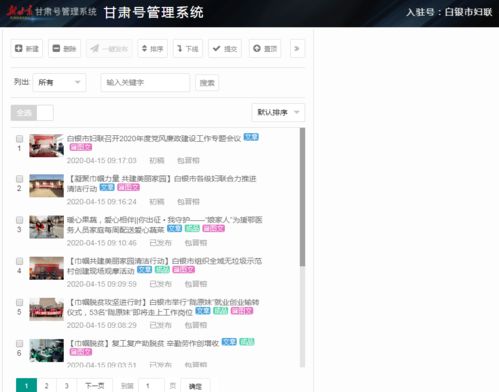Open article 【巾帼脱贫】复工复产助脱贫
Viewport: 499px width, 392px height.
click(143, 343)
